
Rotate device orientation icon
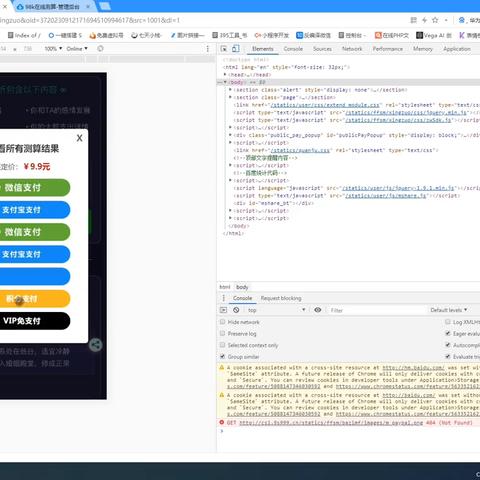[100, 49]
